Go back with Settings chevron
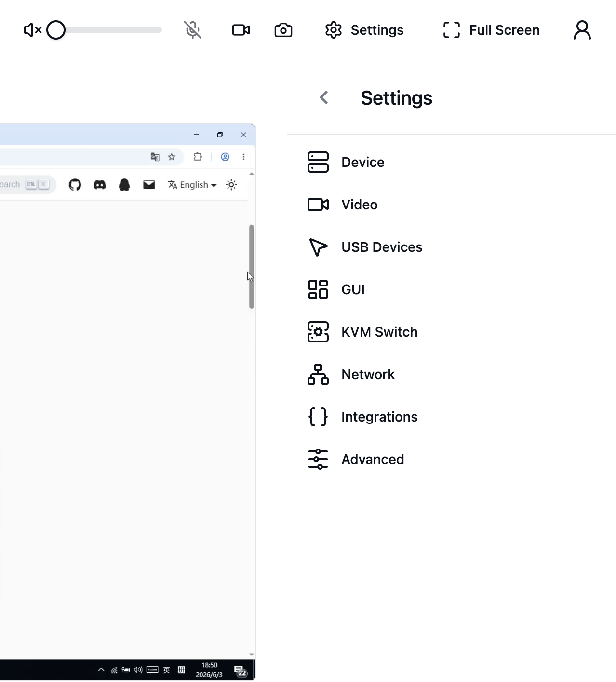616x682 pixels. (324, 97)
